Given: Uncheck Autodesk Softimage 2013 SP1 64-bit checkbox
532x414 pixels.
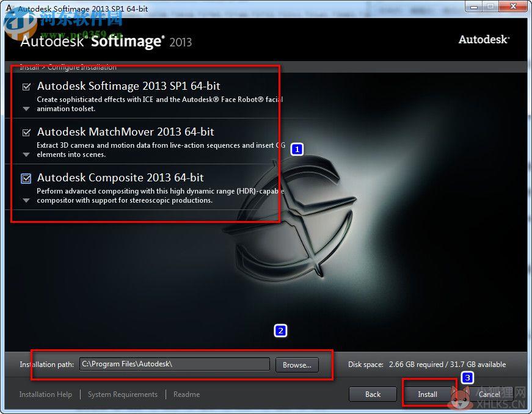Looking at the screenshot, I should 26,87.
